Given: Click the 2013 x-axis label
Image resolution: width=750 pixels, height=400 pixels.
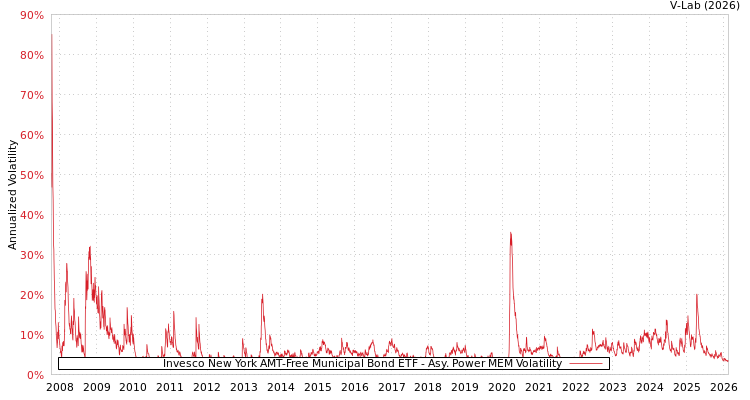Looking at the screenshot, I should (x=244, y=387).
